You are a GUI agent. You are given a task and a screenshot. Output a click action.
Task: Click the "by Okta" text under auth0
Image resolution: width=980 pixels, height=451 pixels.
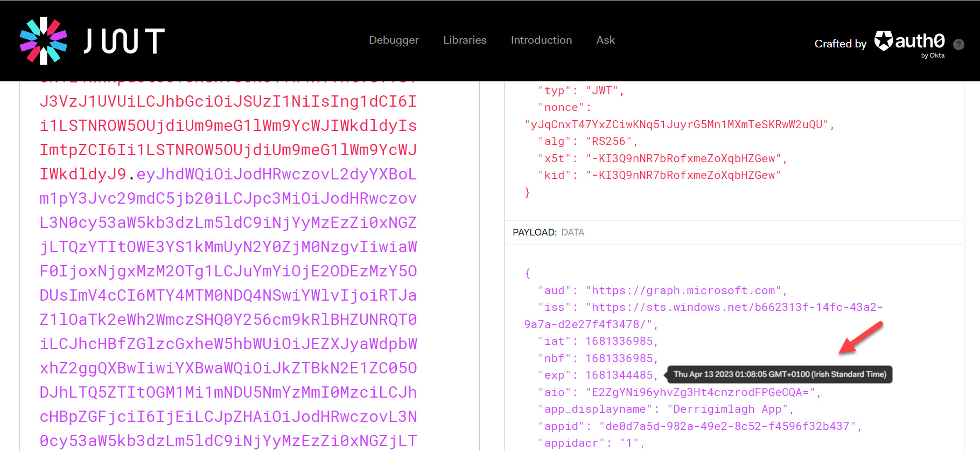(x=933, y=55)
